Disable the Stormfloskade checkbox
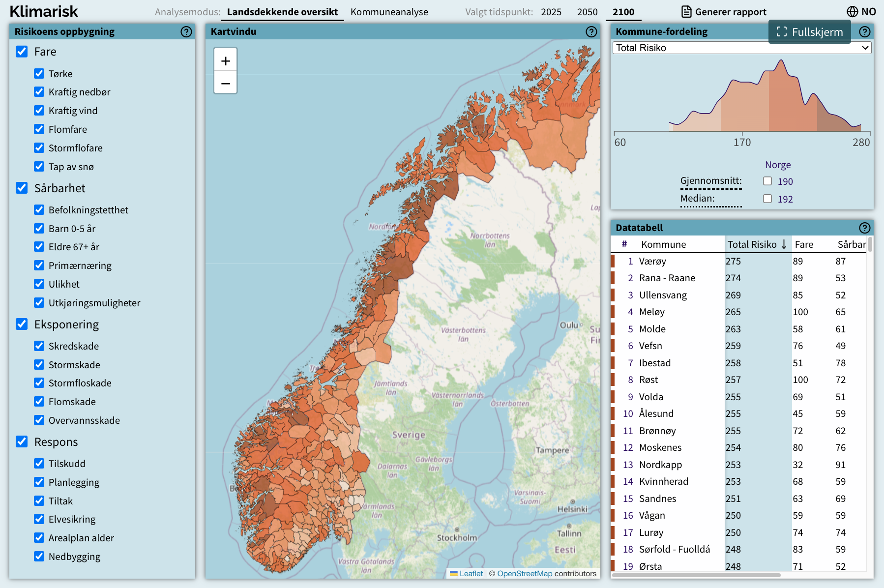 pyautogui.click(x=39, y=383)
